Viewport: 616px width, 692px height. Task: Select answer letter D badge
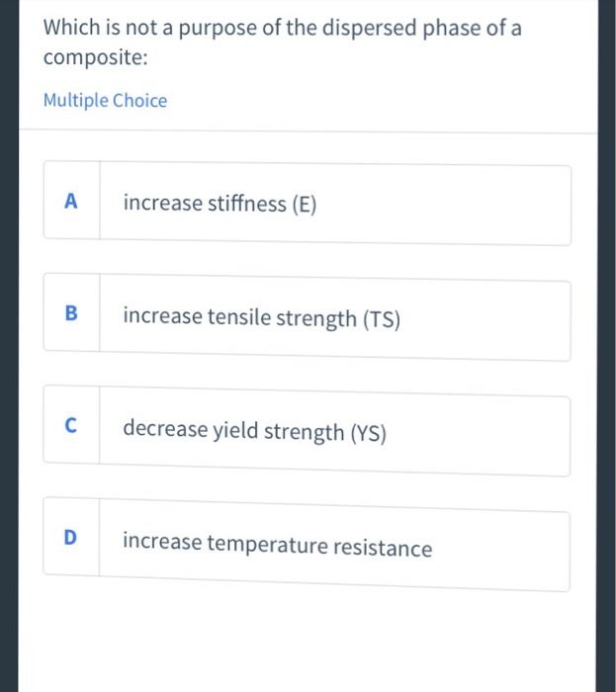tap(70, 537)
